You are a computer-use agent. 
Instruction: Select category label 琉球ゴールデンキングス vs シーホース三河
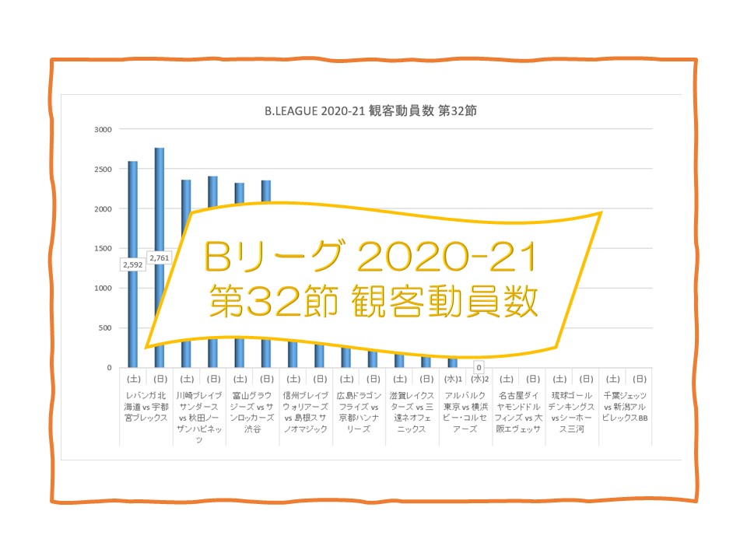click(x=572, y=412)
